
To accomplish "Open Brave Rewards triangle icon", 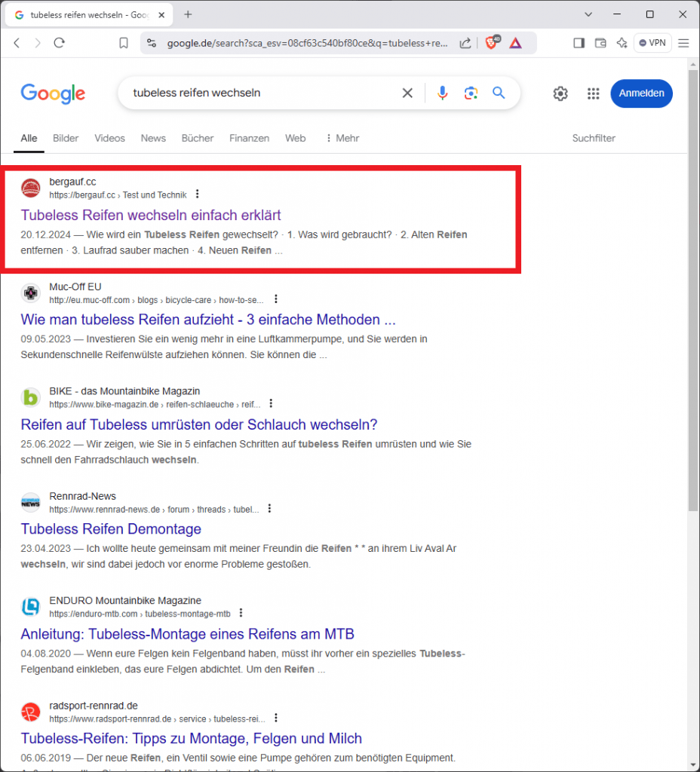I will point(515,43).
